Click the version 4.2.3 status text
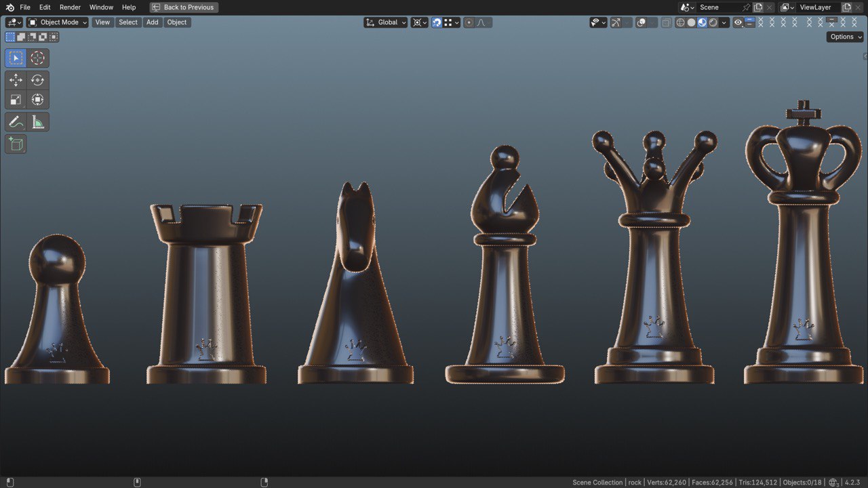This screenshot has width=868, height=488. (852, 483)
